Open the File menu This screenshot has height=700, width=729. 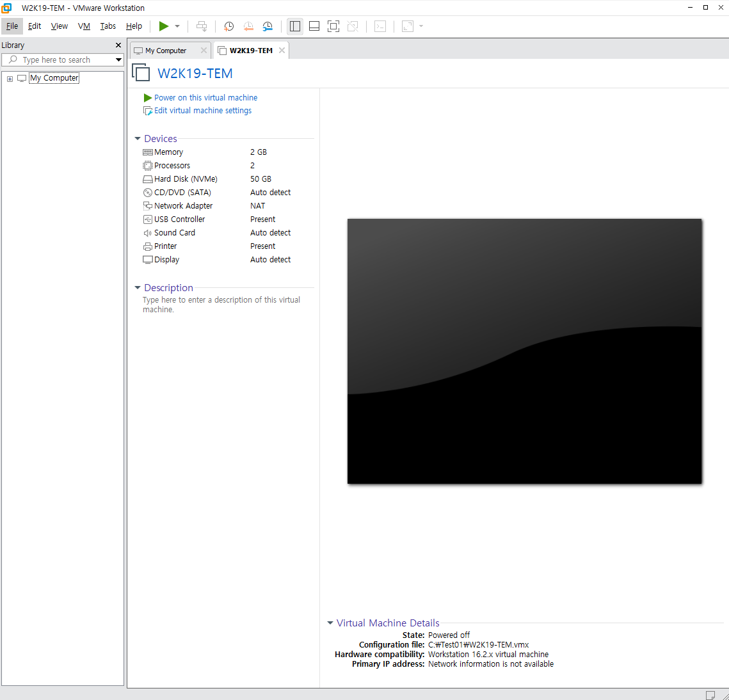tap(12, 26)
